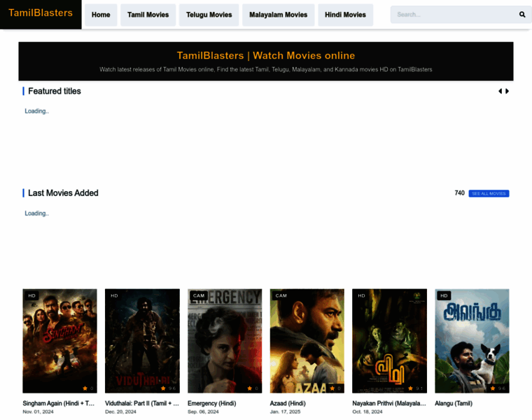Open Telugu Movies category
Screen dimensions: 532x420
(x=209, y=15)
